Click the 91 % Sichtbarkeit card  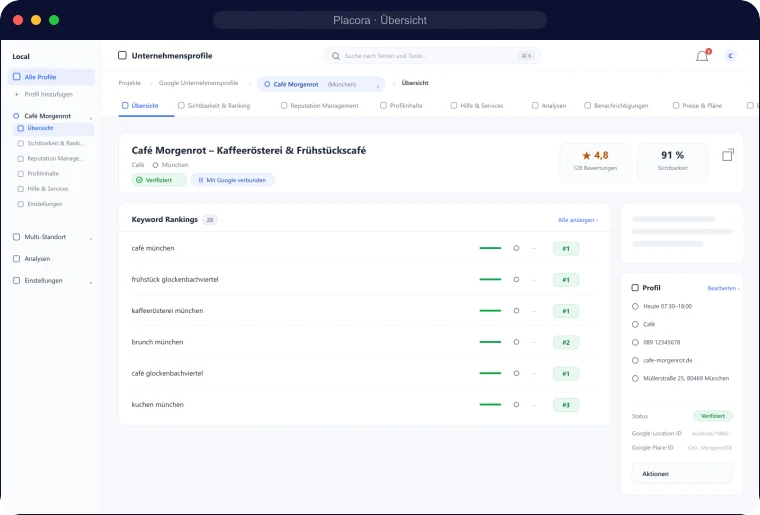tap(672, 162)
